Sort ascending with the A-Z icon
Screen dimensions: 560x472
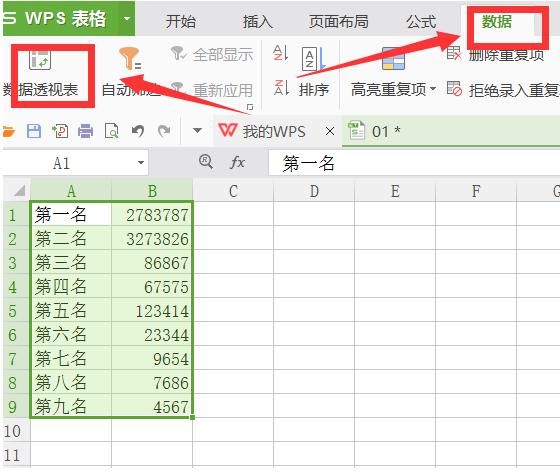[281, 53]
